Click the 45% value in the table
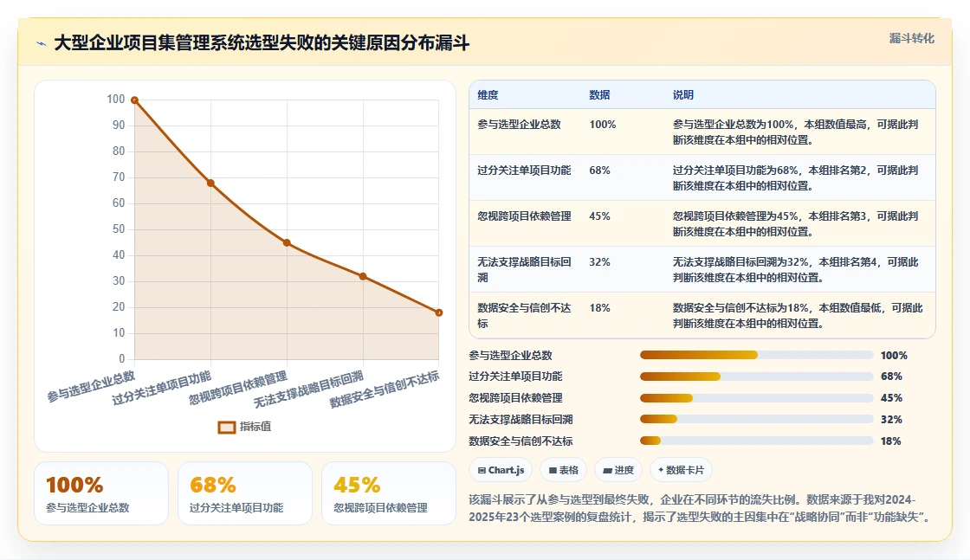 pos(599,216)
